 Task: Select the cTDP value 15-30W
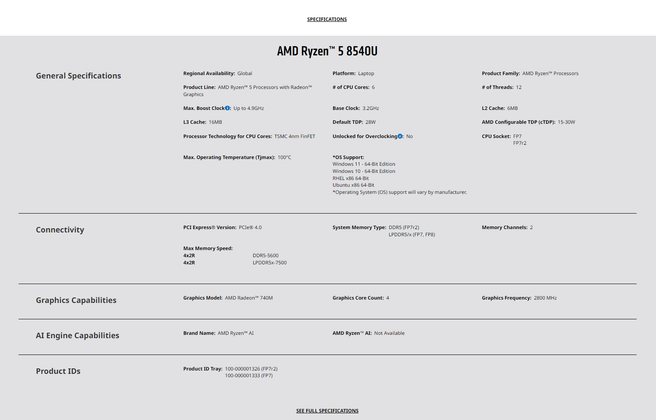click(566, 122)
